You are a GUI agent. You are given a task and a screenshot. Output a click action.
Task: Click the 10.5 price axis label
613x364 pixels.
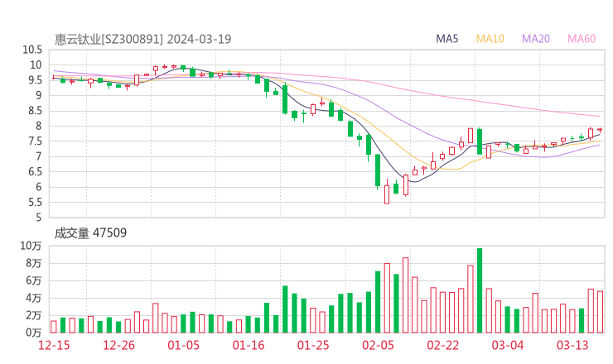tap(32, 50)
